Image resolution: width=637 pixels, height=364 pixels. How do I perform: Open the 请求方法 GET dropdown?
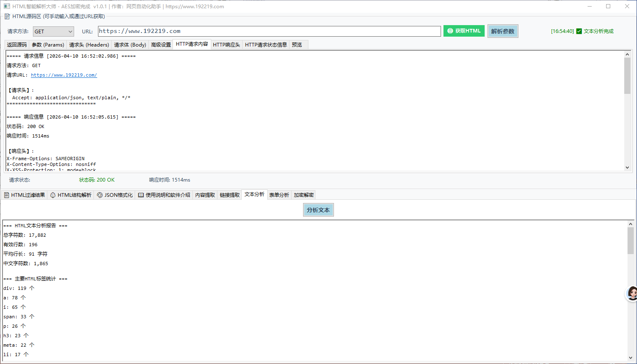pyautogui.click(x=53, y=32)
